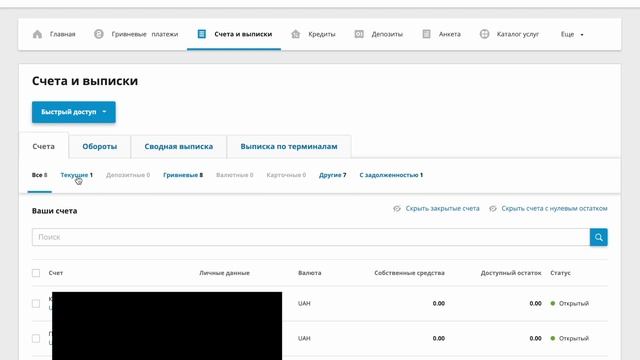Click UAH in the first account row
Screen dimensions: 640x360
304,304
